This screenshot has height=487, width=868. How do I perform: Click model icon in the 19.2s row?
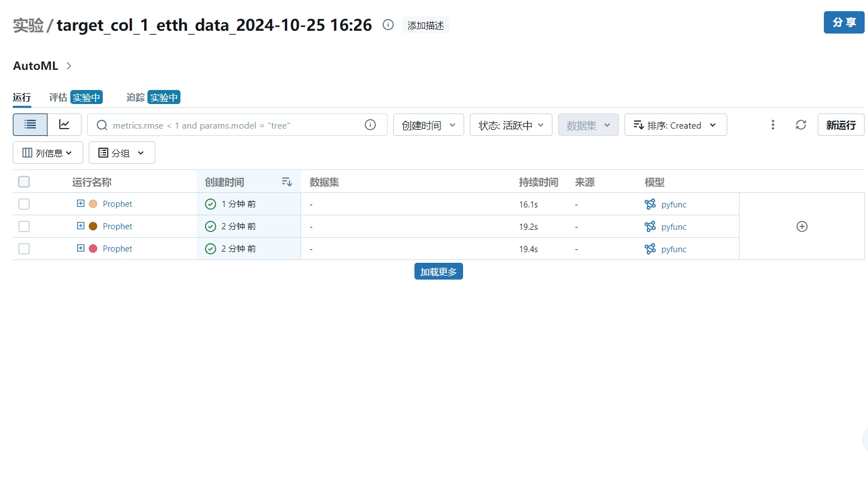point(650,226)
